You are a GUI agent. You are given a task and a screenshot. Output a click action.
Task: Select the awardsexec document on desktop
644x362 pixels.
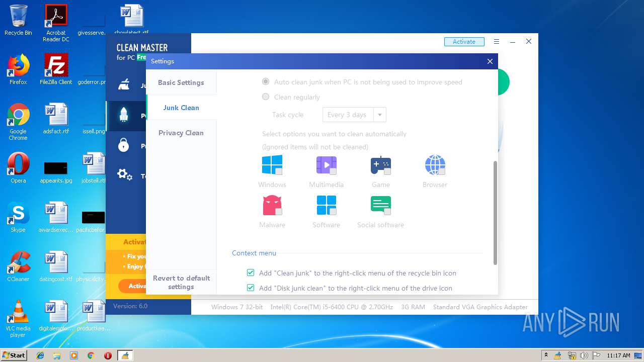56,217
